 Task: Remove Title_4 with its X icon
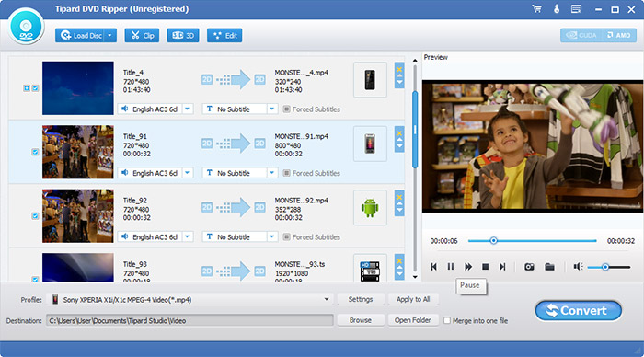[399, 69]
